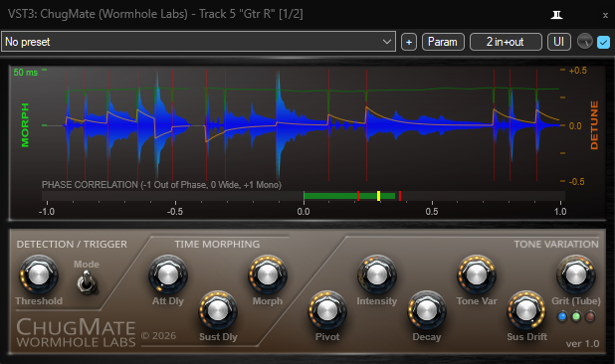Click the 50 ms time scale label
The height and width of the screenshot is (364, 615).
[26, 72]
